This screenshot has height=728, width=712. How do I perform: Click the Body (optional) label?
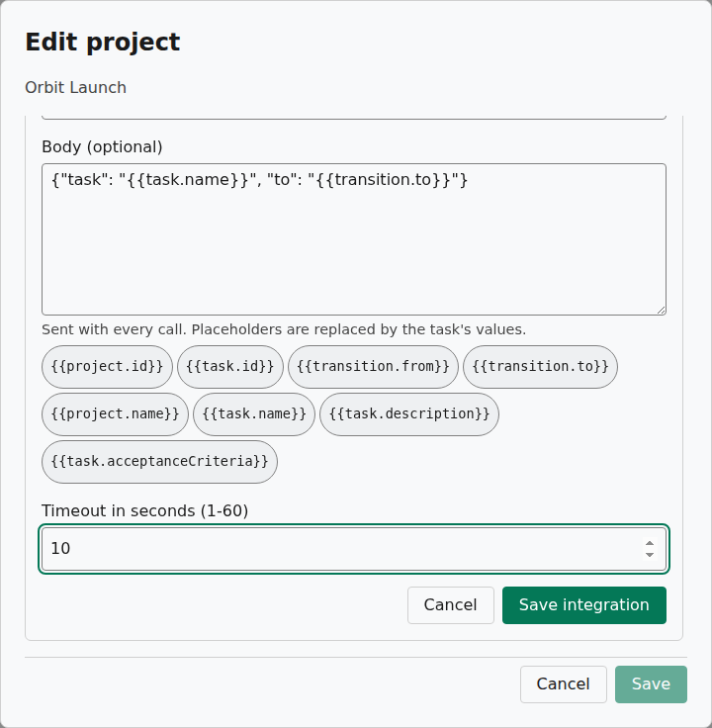point(102,146)
